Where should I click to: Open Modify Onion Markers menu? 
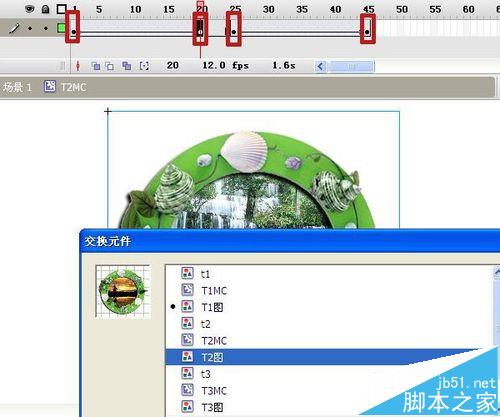[x=144, y=66]
